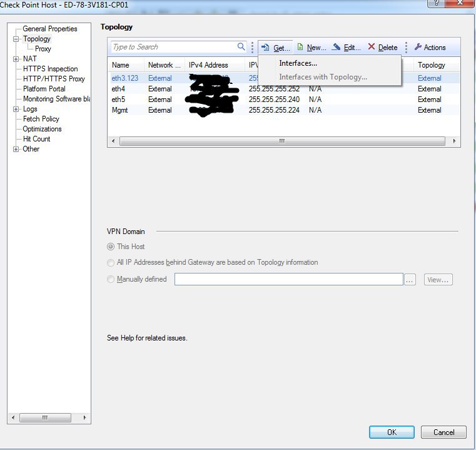Click netmask 255.255.255.240 cell

274,100
